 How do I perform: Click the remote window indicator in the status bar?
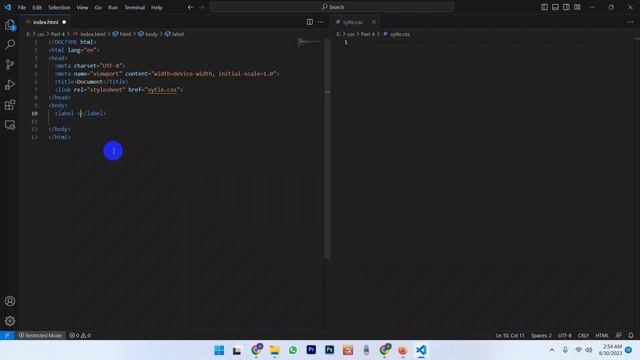(x=7, y=335)
